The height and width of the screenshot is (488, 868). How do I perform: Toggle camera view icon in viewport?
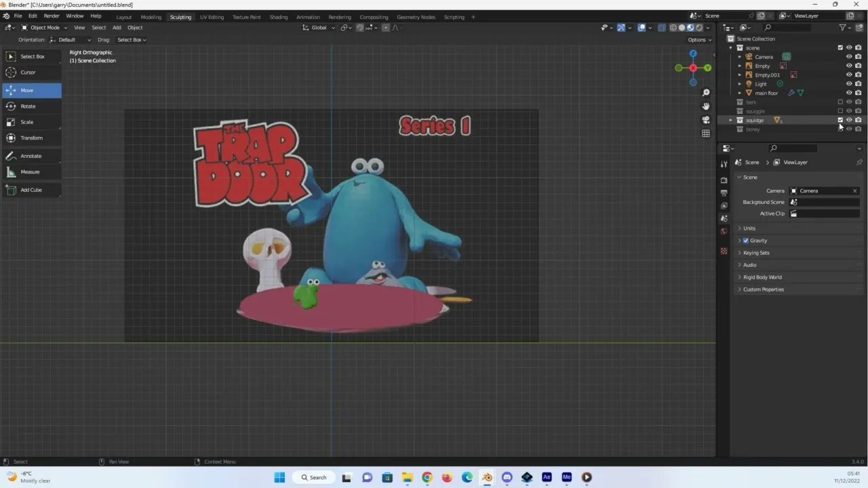click(706, 120)
